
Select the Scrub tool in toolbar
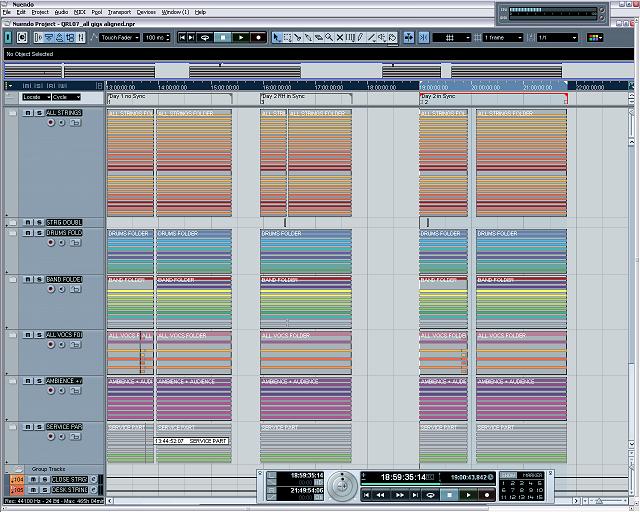[x=393, y=38]
